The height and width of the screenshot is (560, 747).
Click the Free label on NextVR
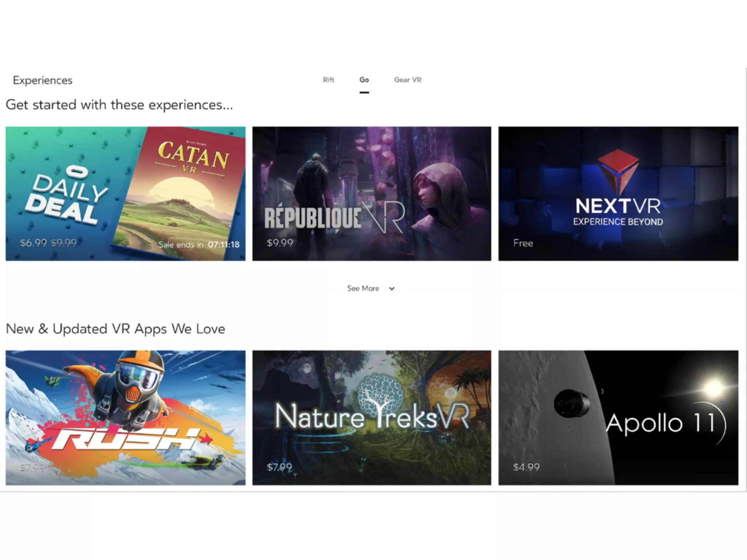523,243
